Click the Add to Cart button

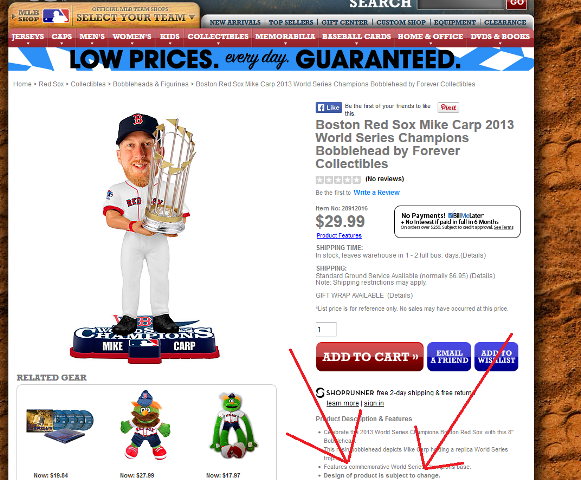pyautogui.click(x=369, y=357)
